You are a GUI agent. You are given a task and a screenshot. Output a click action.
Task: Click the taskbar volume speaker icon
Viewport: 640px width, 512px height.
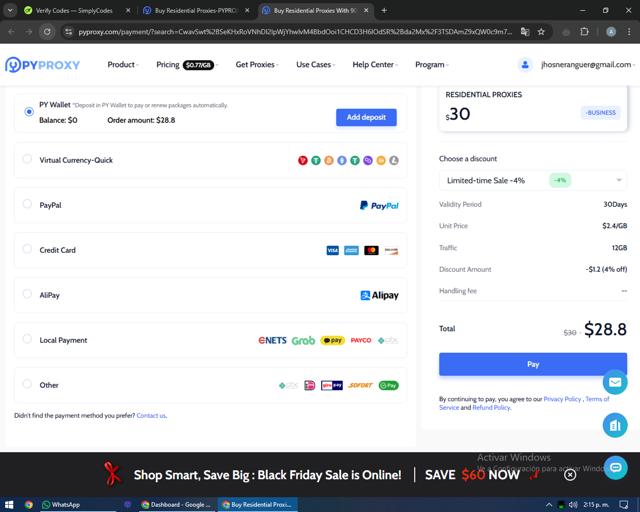coord(573,505)
